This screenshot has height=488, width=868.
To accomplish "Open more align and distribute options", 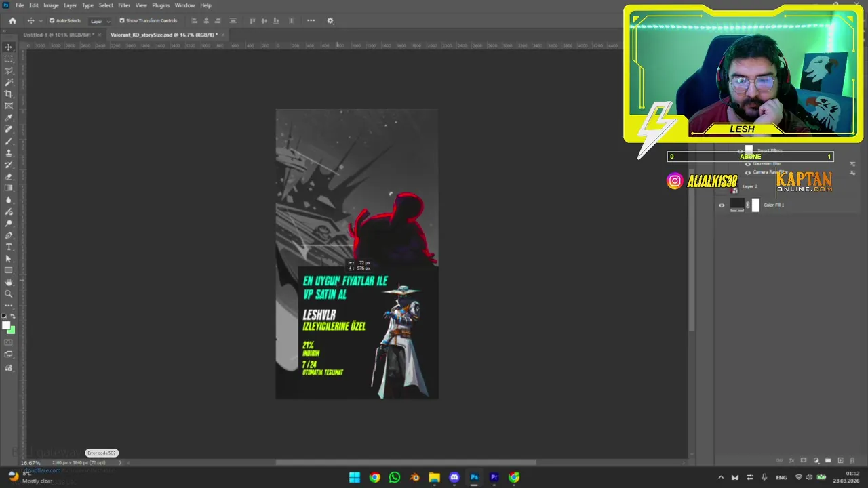I will pos(311,20).
